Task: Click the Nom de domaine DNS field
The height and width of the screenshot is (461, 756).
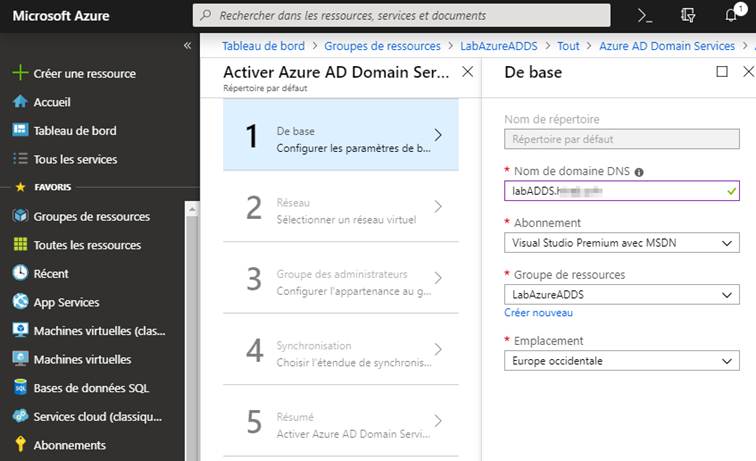Action: click(622, 191)
